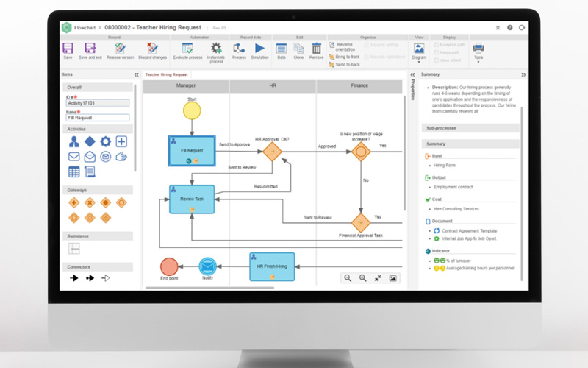This screenshot has height=368, width=588.
Task: Pick the swimlane element in Swimlanes
Action: [73, 249]
